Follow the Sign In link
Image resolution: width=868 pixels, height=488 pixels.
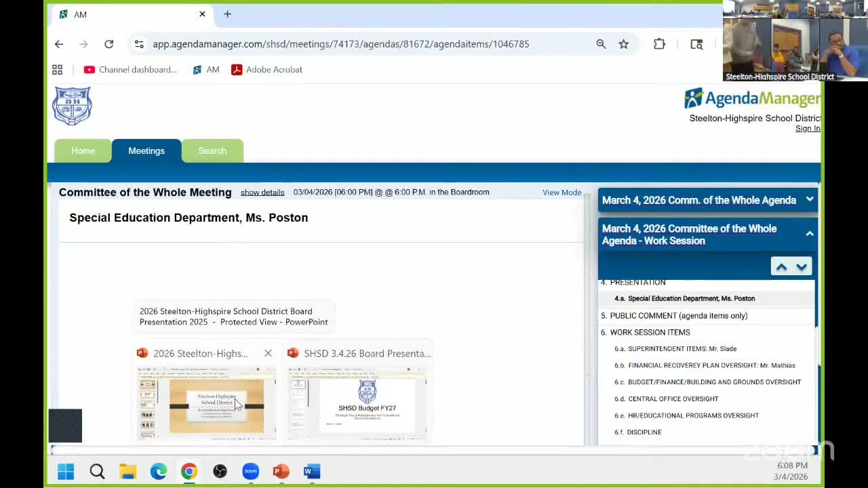pyautogui.click(x=808, y=129)
